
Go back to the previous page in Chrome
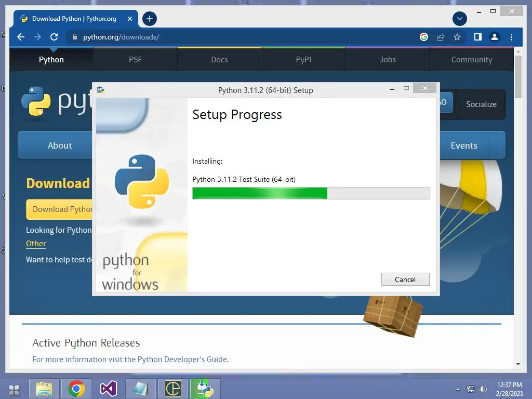point(21,37)
